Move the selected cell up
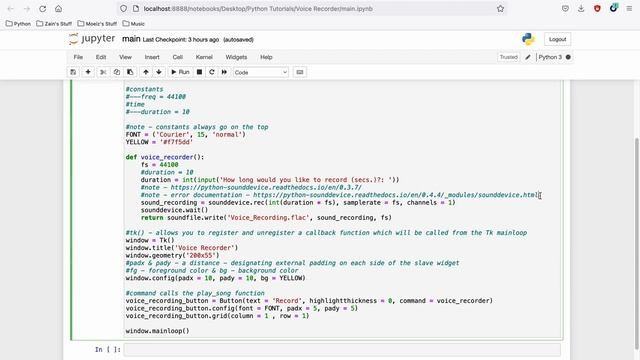Image resolution: width=640 pixels, height=360 pixels. pyautogui.click(x=146, y=72)
